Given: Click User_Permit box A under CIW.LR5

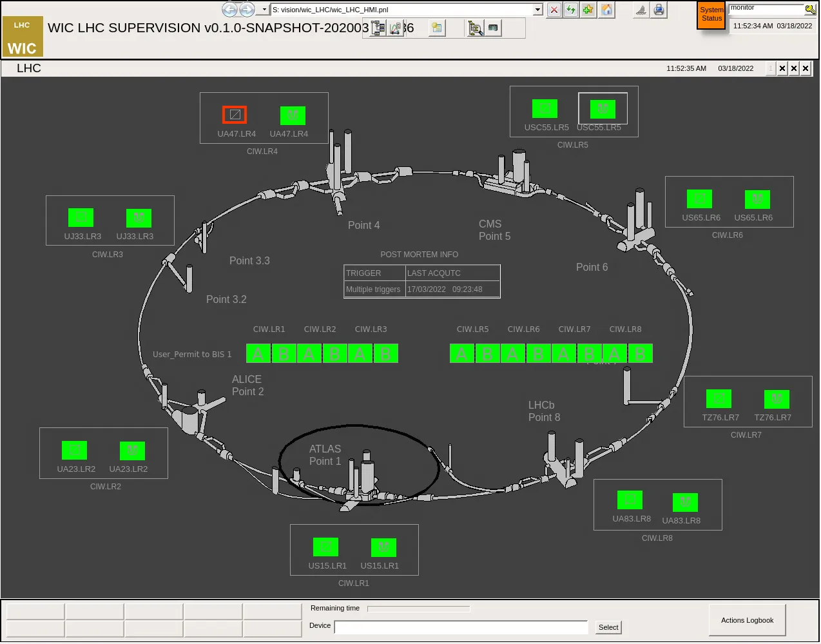Looking at the screenshot, I should pyautogui.click(x=462, y=353).
